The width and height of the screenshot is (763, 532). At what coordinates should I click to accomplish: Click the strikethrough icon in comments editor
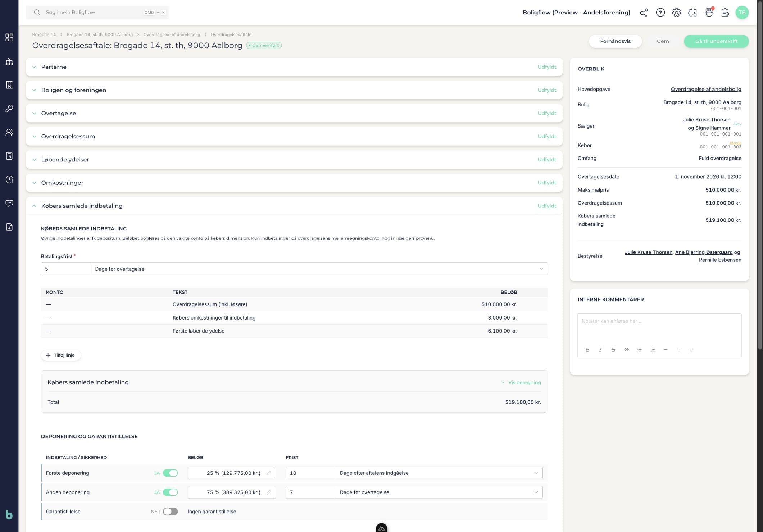(613, 349)
